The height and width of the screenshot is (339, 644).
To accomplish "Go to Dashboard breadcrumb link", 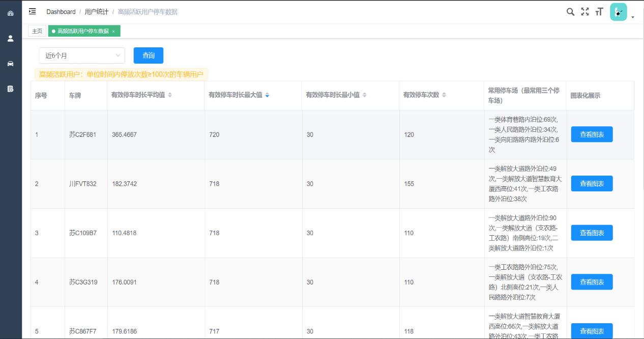I will point(61,12).
